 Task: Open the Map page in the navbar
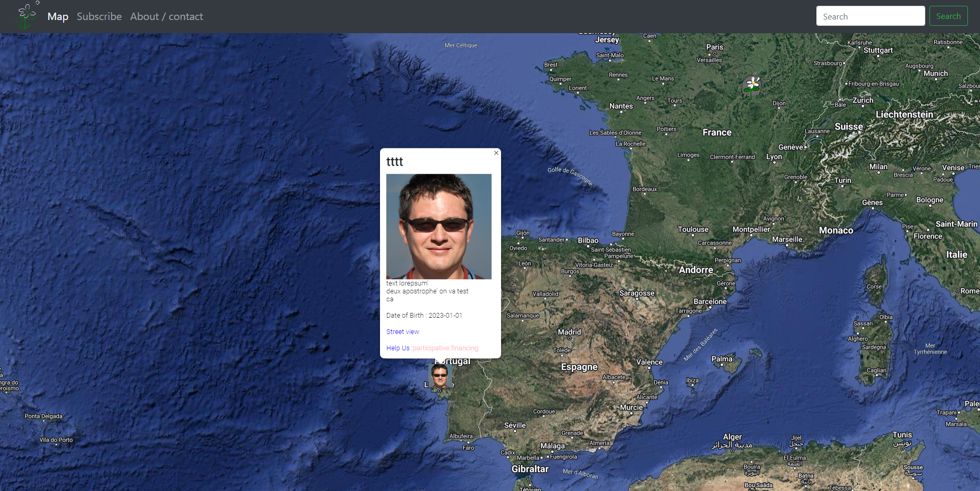coord(58,16)
